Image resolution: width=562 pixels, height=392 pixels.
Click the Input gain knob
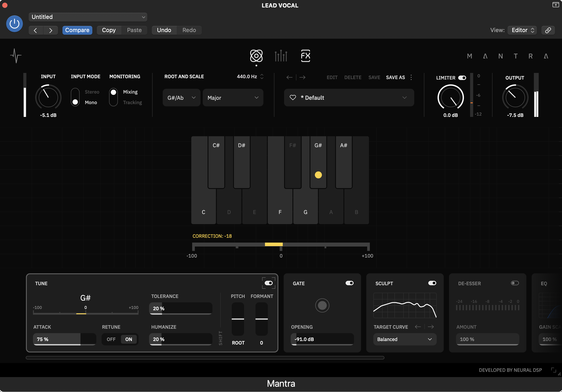pyautogui.click(x=48, y=97)
